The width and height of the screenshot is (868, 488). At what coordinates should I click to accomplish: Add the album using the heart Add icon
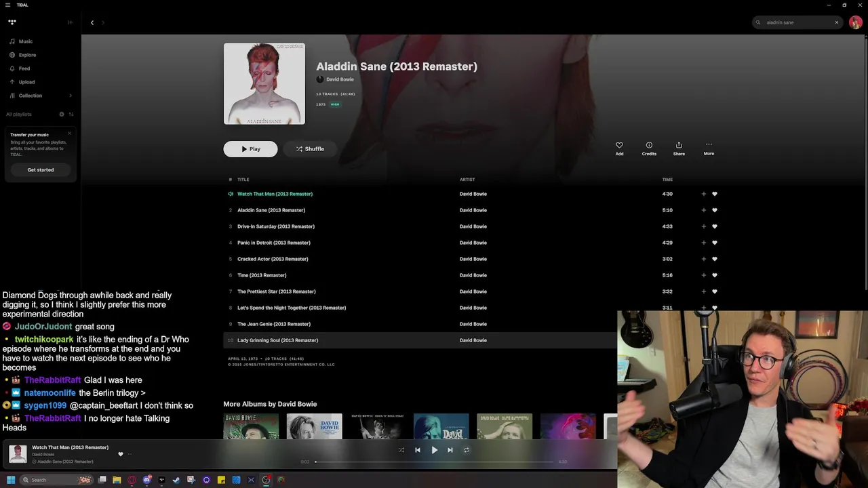619,145
